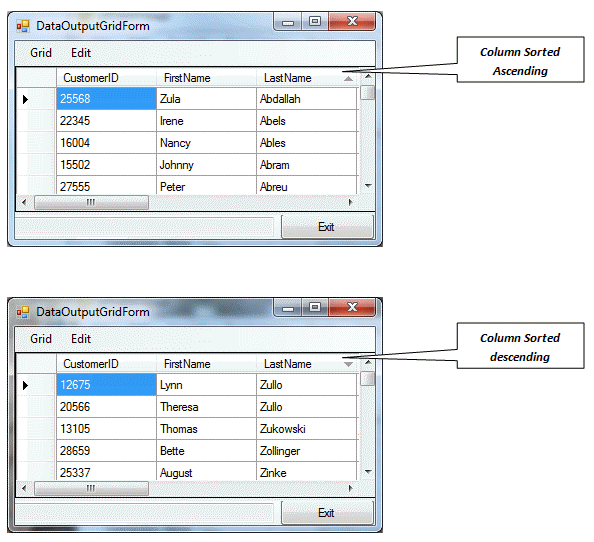The width and height of the screenshot is (594, 542).
Task: Select cell Abdallah
Action: tap(307, 99)
